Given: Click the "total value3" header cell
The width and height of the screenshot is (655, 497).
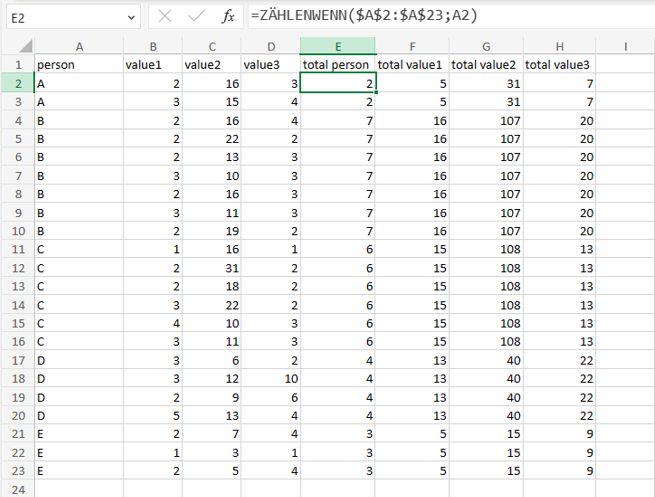Looking at the screenshot, I should [x=559, y=65].
